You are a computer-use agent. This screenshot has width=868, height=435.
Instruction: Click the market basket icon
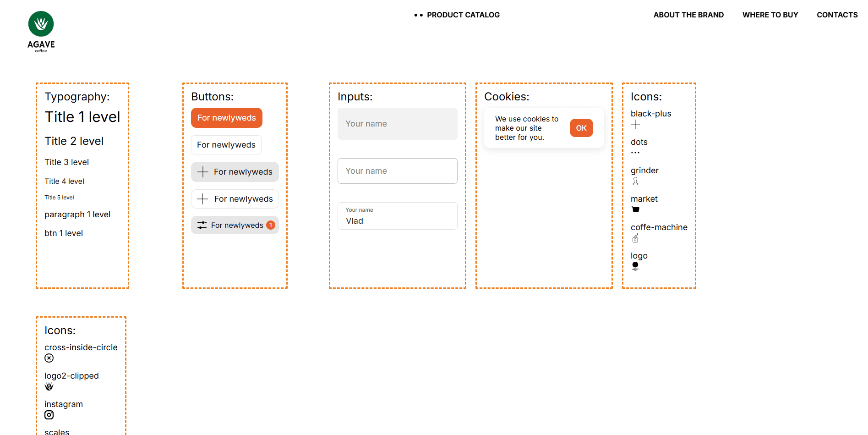click(635, 209)
